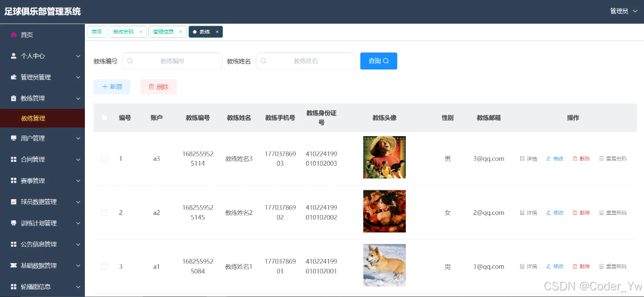644x297 pixels.
Task: Select the active 教练 tab
Action: tap(205, 32)
